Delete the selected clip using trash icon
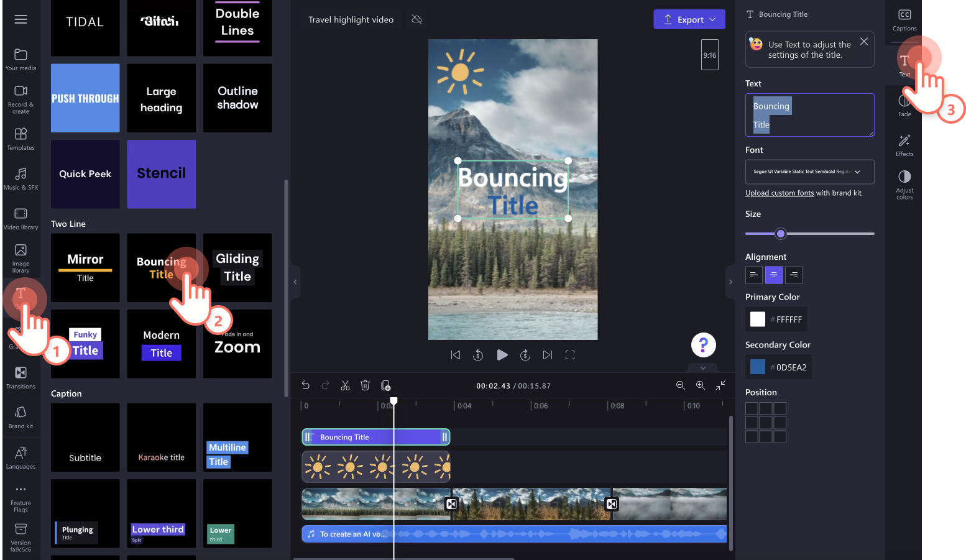 click(365, 385)
